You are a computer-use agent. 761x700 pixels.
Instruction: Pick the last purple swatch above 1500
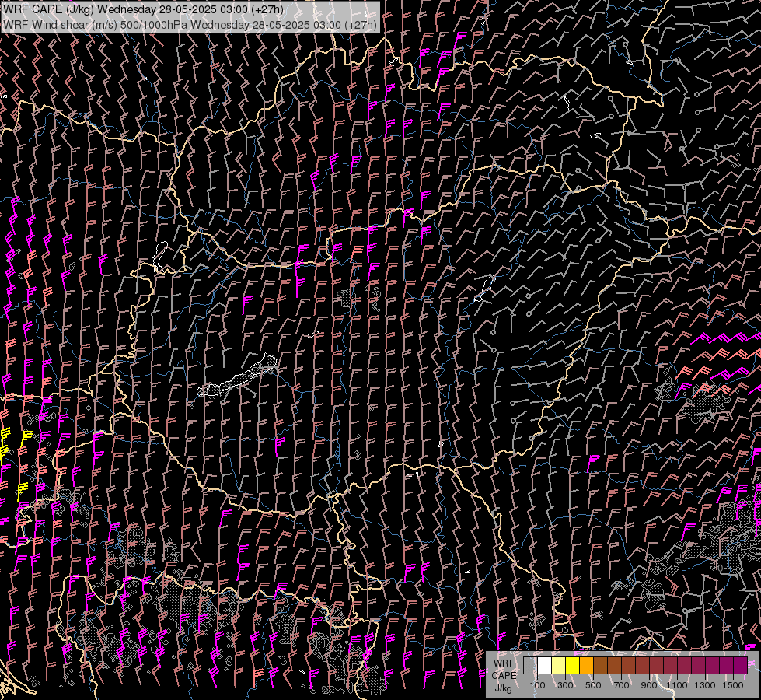click(x=740, y=666)
